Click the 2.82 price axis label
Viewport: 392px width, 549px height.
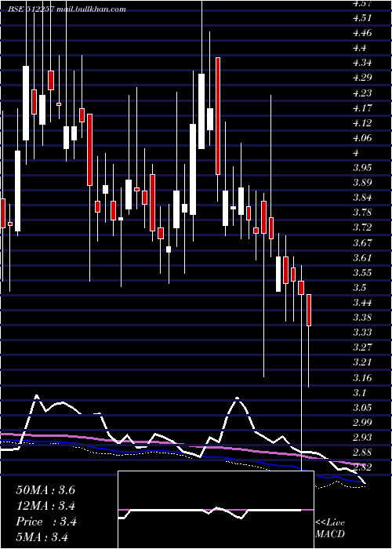(362, 467)
